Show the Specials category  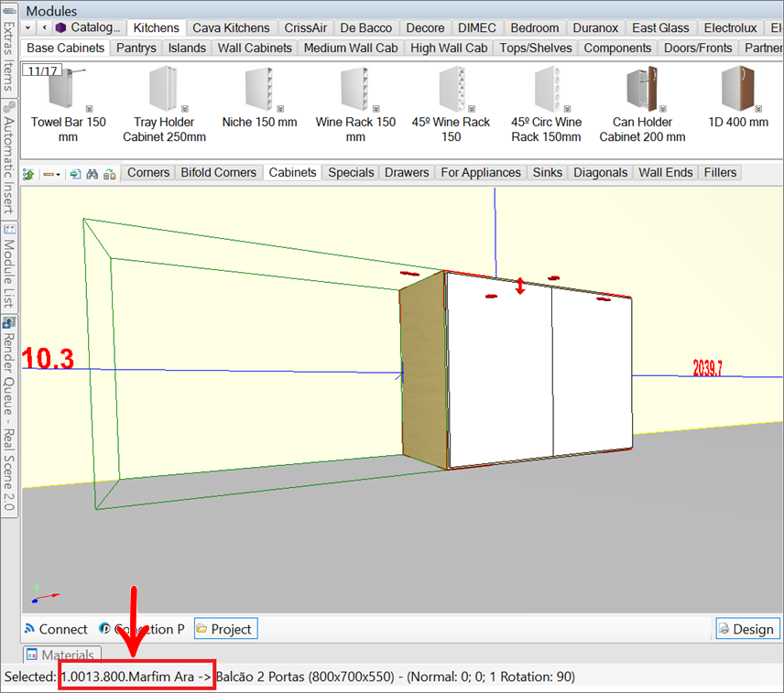click(x=351, y=172)
